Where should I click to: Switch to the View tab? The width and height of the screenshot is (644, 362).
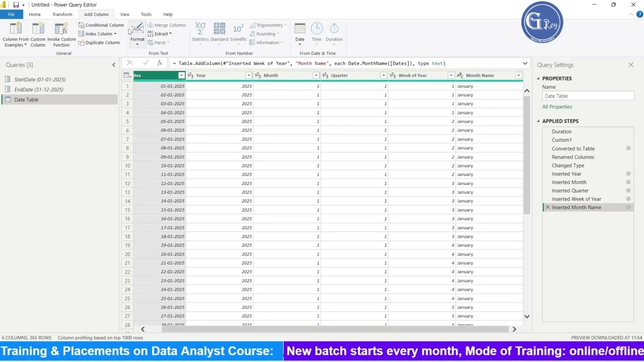point(125,15)
